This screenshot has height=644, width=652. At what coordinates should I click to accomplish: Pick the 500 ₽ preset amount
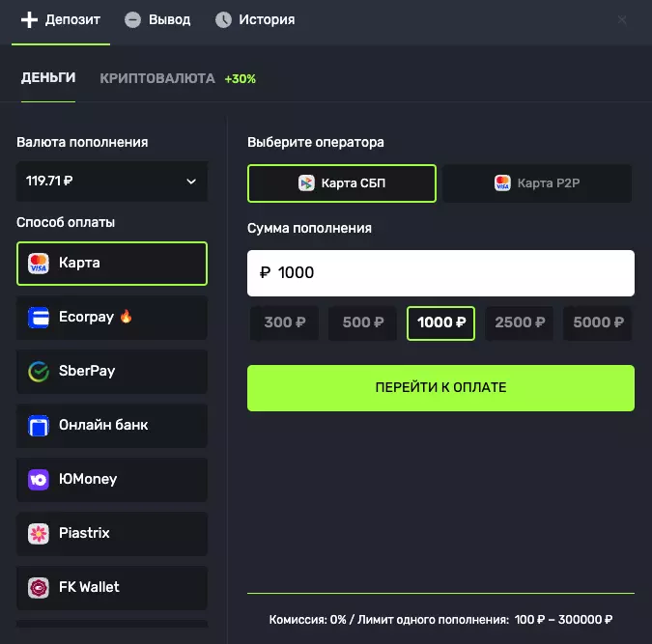pos(362,322)
